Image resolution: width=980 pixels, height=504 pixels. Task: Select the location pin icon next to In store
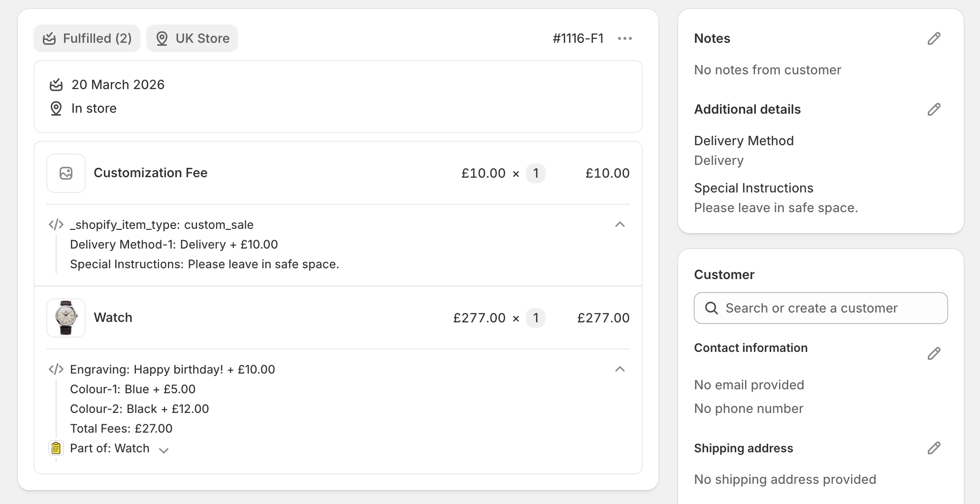click(x=56, y=108)
